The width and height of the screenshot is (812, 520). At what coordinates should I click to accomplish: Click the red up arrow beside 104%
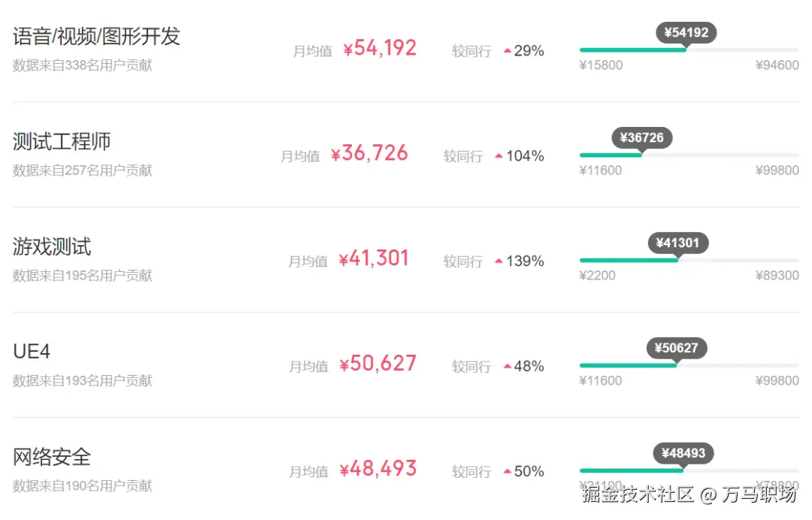tap(499, 156)
